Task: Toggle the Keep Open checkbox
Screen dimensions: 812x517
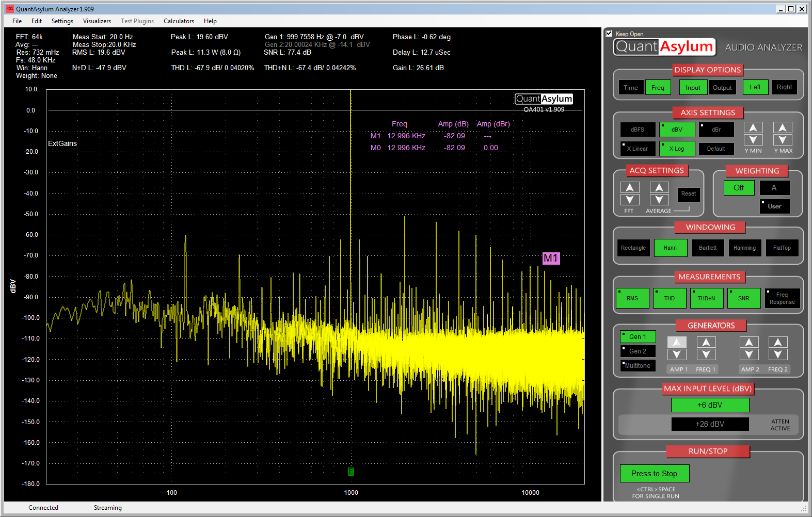Action: [609, 34]
